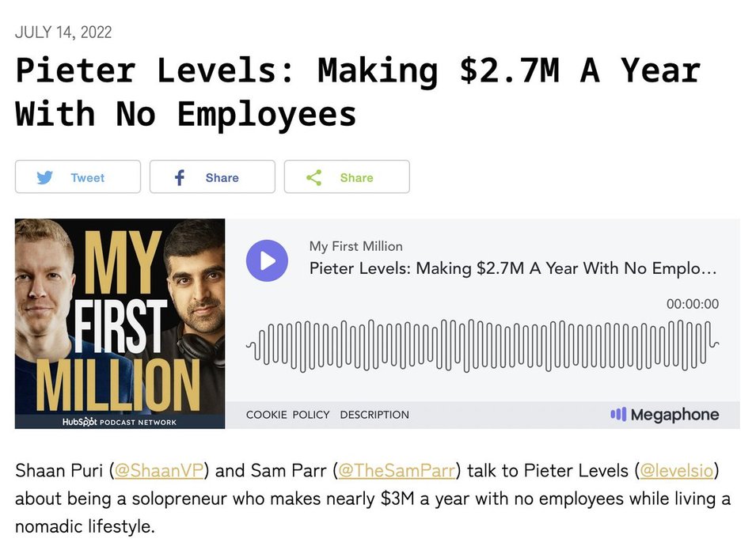Click the My First Million cover art
Viewport: 756px width, 554px height.
(120, 317)
